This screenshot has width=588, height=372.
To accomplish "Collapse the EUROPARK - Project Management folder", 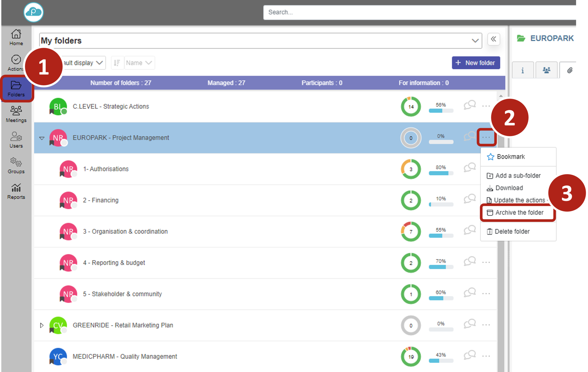I will (42, 138).
